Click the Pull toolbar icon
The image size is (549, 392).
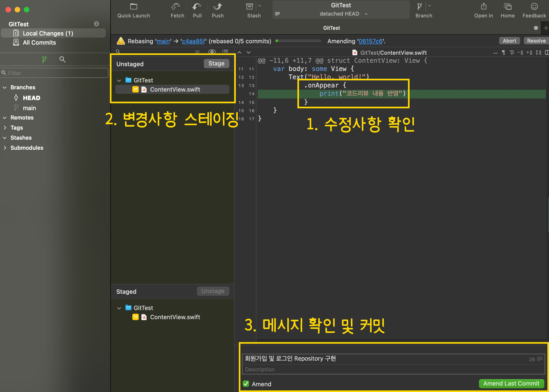(197, 7)
